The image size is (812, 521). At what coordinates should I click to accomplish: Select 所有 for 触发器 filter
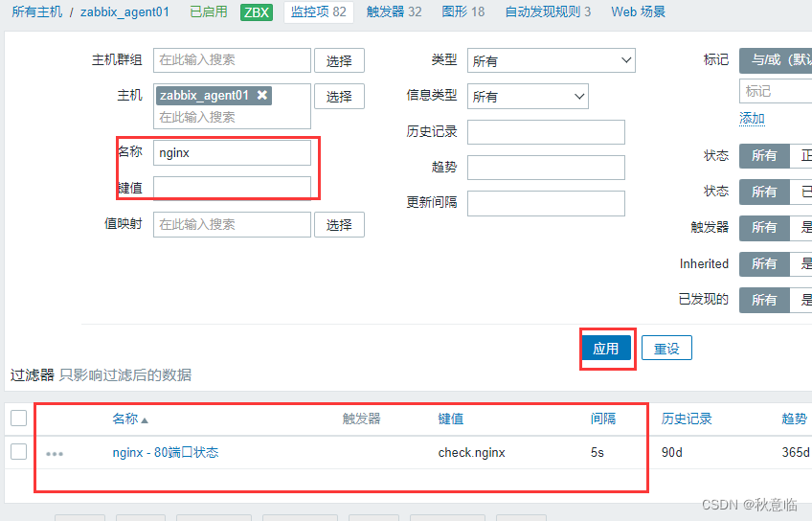click(x=764, y=227)
